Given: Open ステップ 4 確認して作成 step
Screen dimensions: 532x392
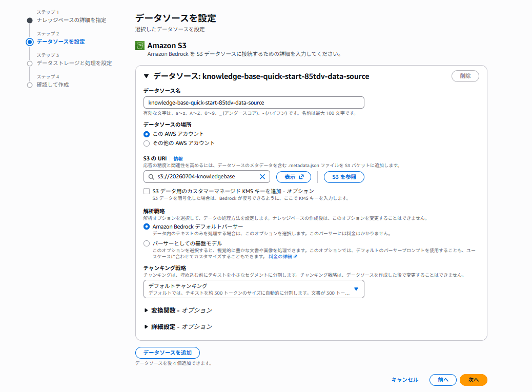Looking at the screenshot, I should tap(53, 85).
